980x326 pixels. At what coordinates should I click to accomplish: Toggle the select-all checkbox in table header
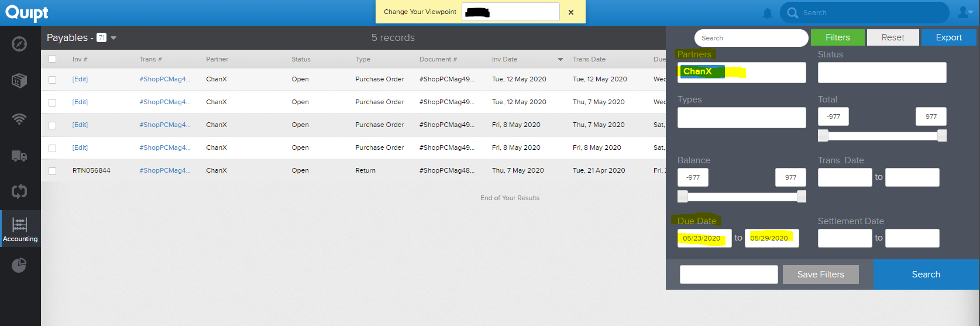tap(53, 59)
